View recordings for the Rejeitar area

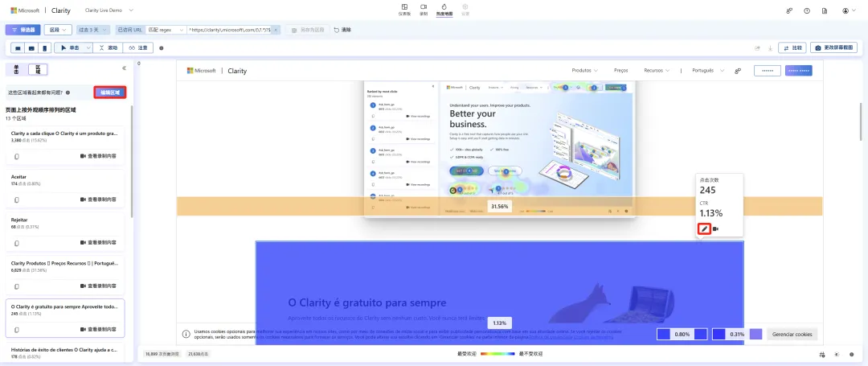click(x=99, y=242)
